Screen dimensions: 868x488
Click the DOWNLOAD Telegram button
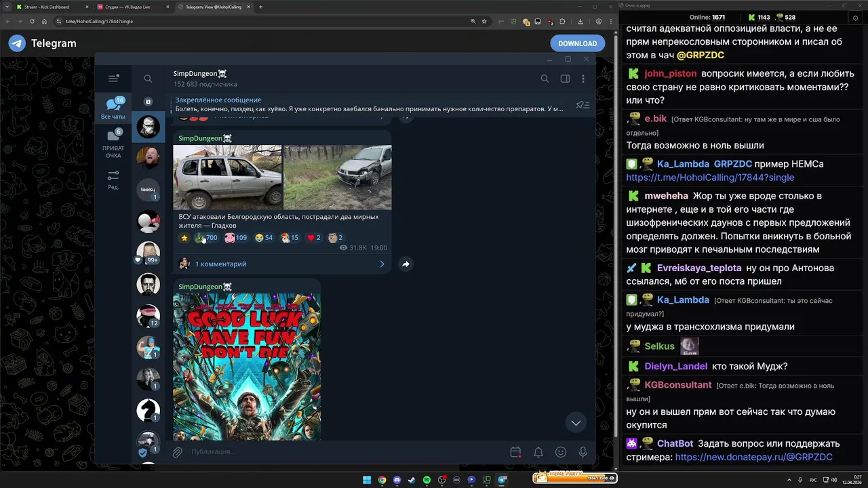[x=577, y=43]
